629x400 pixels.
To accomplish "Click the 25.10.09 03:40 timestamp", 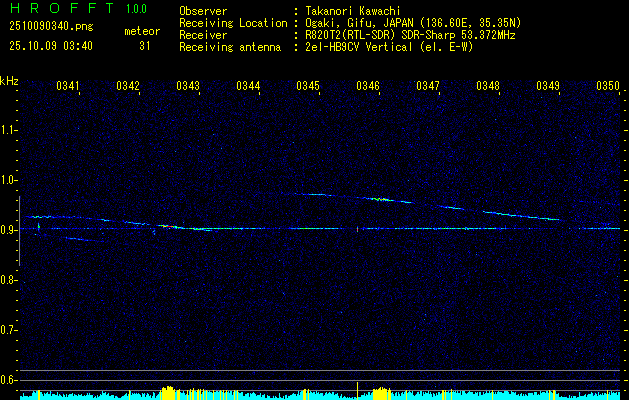I will pos(49,45).
